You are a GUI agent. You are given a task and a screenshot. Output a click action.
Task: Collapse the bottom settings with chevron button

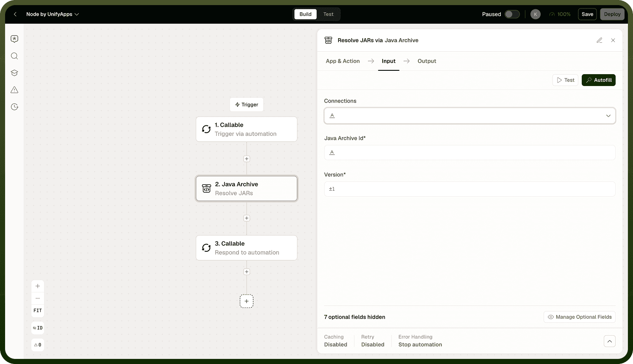point(610,341)
